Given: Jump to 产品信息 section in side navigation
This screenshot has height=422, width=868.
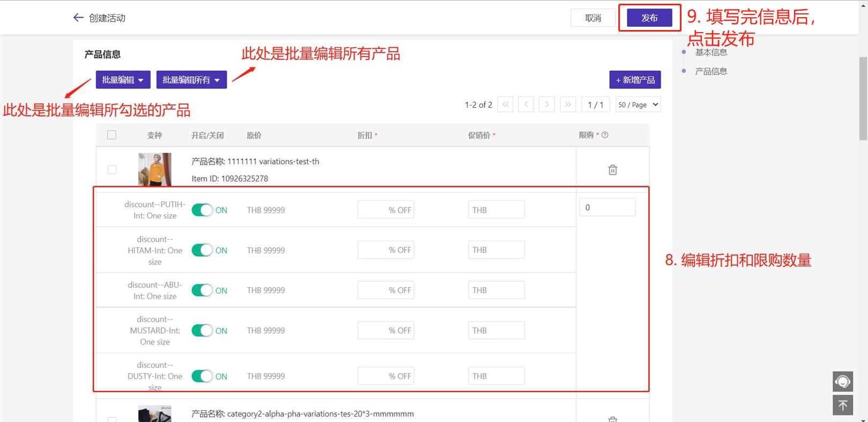Looking at the screenshot, I should point(711,71).
